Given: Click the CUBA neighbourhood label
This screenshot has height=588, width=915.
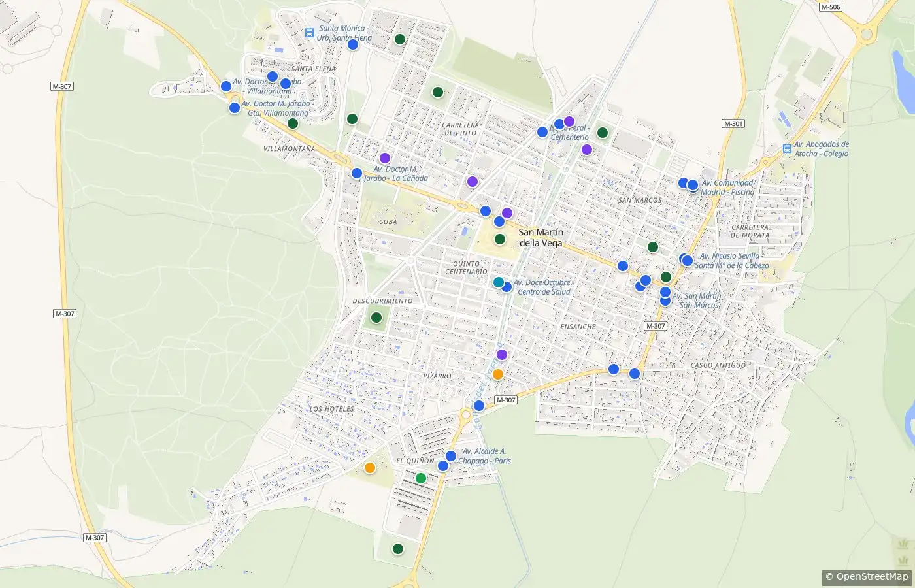Looking at the screenshot, I should pos(388,222).
